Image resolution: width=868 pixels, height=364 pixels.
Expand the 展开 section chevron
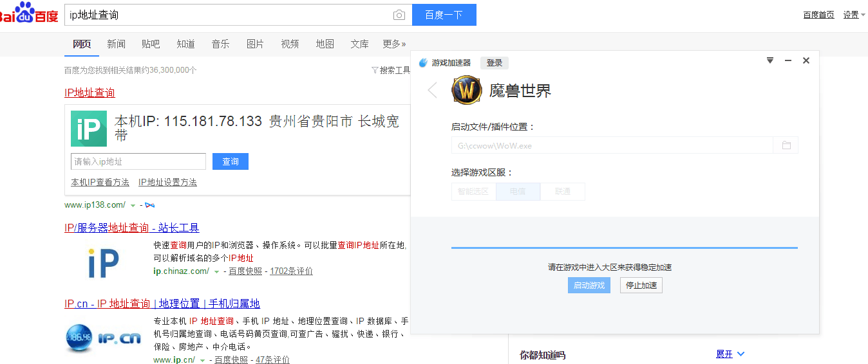tap(741, 354)
